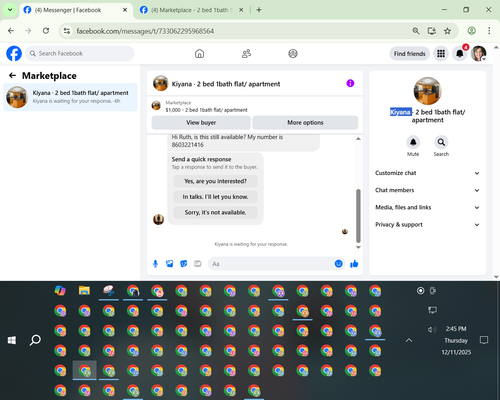
Task: Select the Kiyana conversation in the list
Action: [x=70, y=97]
